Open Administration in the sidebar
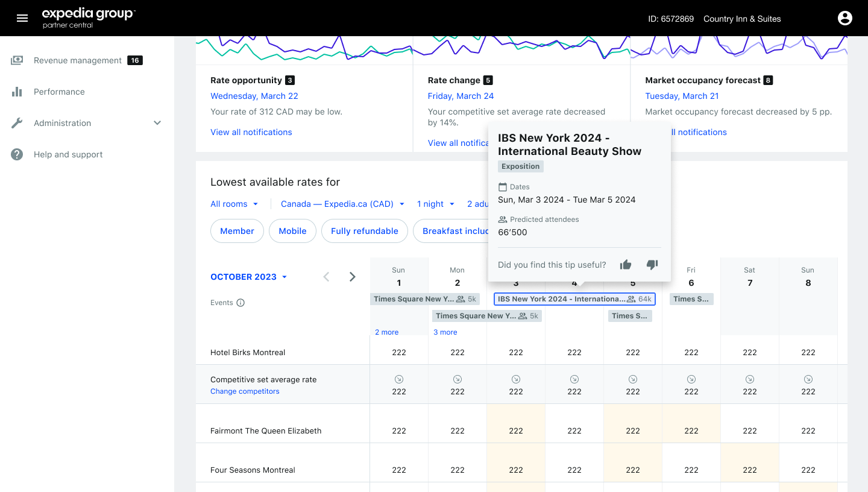 (62, 123)
